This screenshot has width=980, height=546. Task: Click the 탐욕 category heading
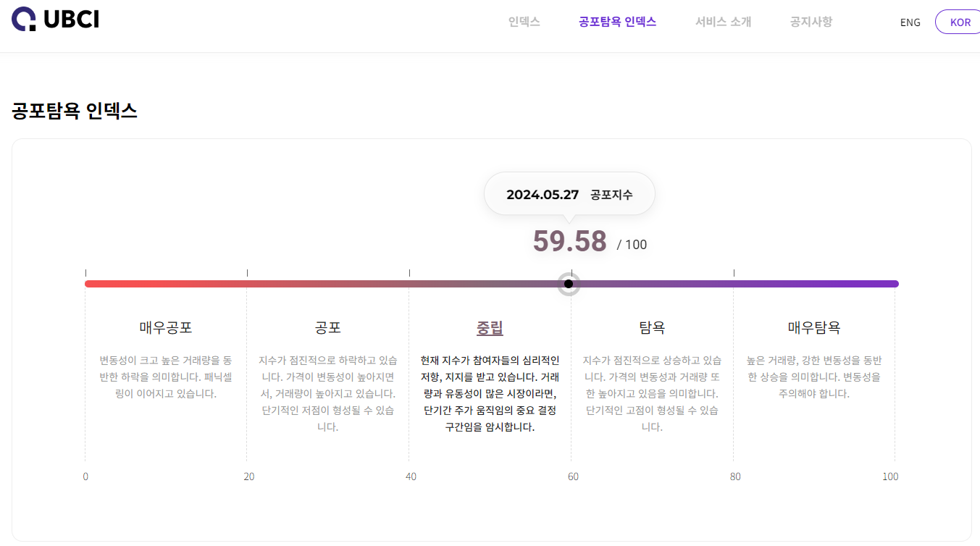click(x=652, y=327)
